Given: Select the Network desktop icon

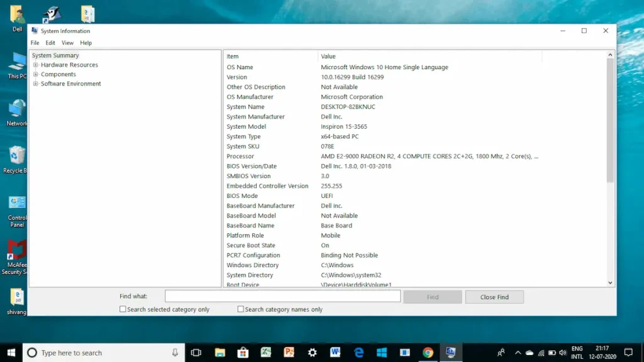Looking at the screenshot, I should tap(17, 113).
